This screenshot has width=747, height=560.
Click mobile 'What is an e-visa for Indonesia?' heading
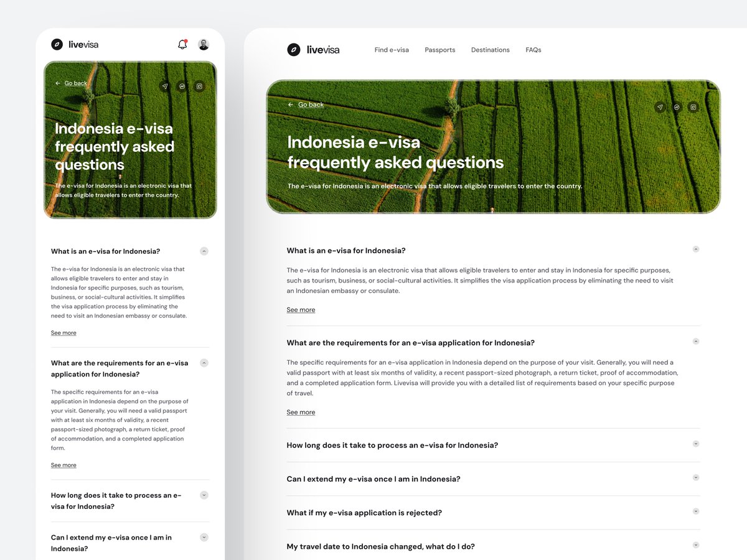click(x=105, y=251)
